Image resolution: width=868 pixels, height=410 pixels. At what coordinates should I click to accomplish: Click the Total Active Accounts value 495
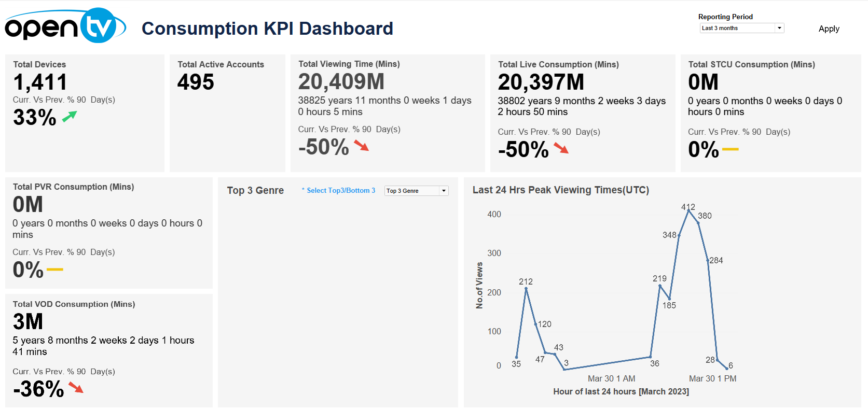point(196,82)
